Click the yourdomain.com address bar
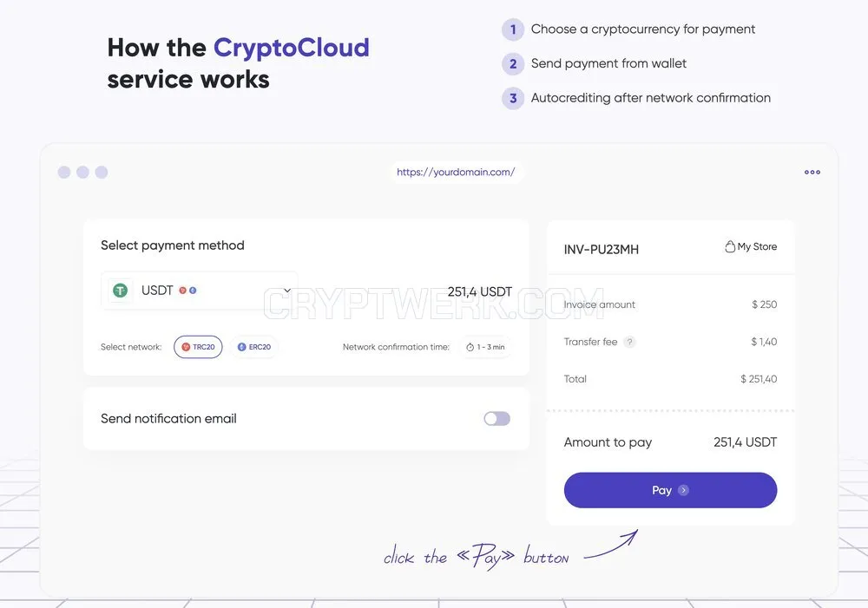Viewport: 868px width, 608px height. pos(456,172)
